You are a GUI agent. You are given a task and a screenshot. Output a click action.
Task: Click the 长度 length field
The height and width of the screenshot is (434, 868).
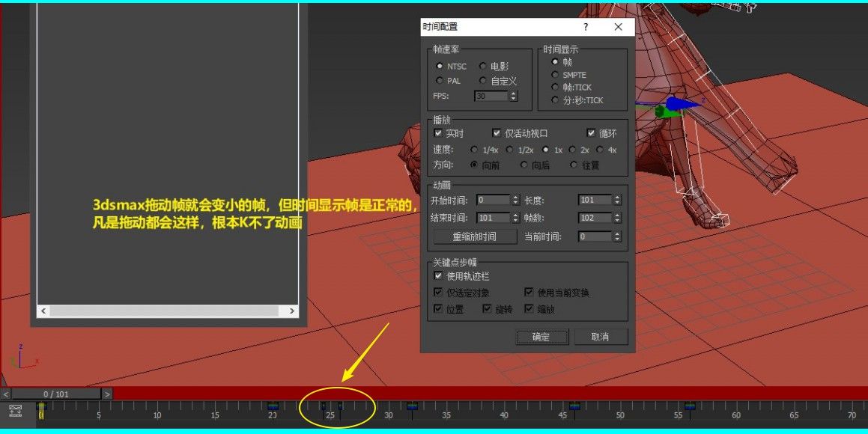595,200
